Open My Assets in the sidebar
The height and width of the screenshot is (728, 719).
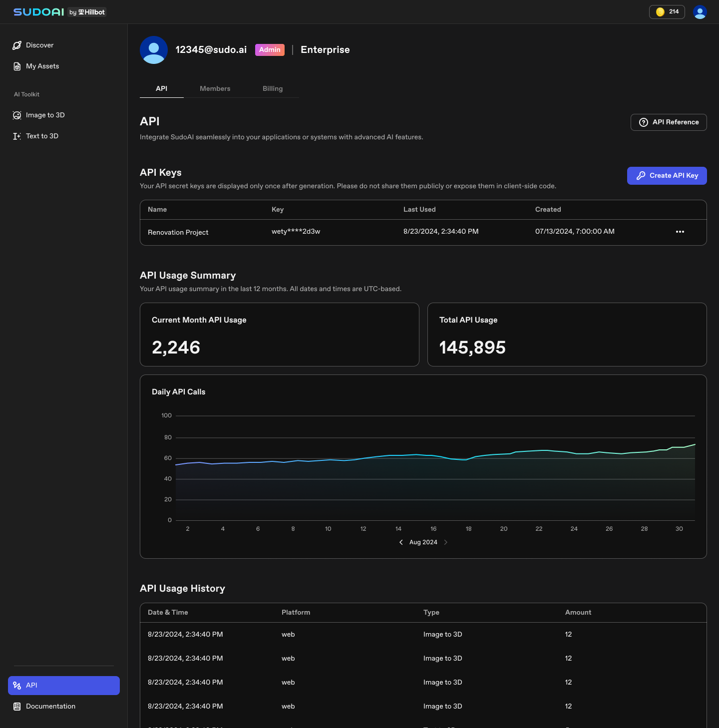click(64, 66)
